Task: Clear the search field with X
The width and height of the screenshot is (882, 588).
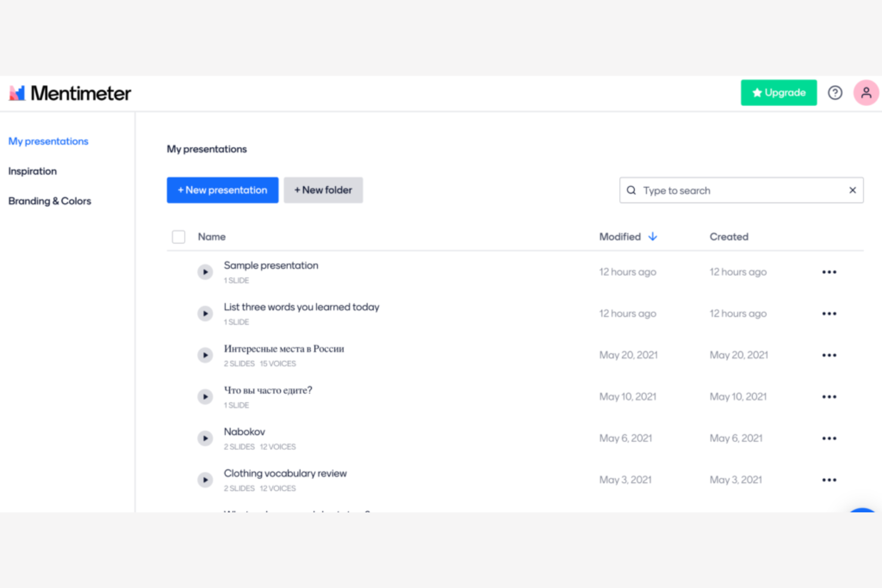Action: [x=852, y=190]
